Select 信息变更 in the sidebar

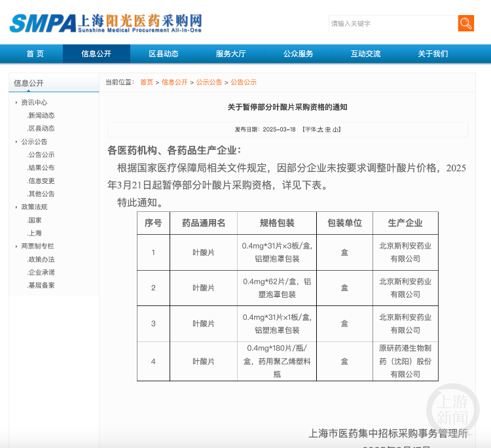pyautogui.click(x=41, y=181)
